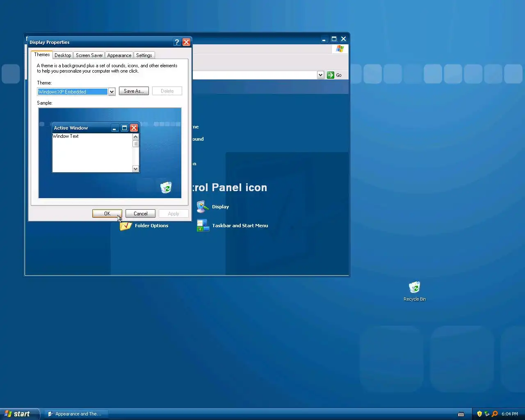Click Cancel in Display Properties
The image size is (525, 420).
[x=140, y=214]
